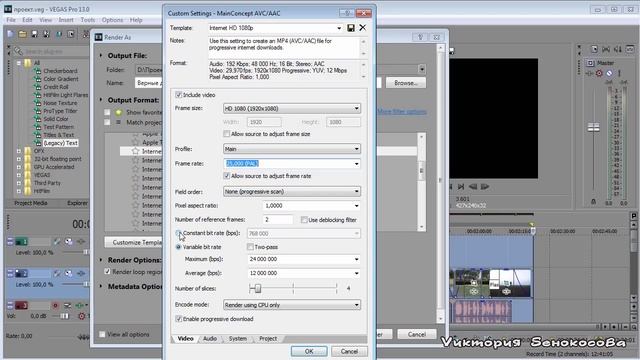Click More filter options link

(x=402, y=111)
